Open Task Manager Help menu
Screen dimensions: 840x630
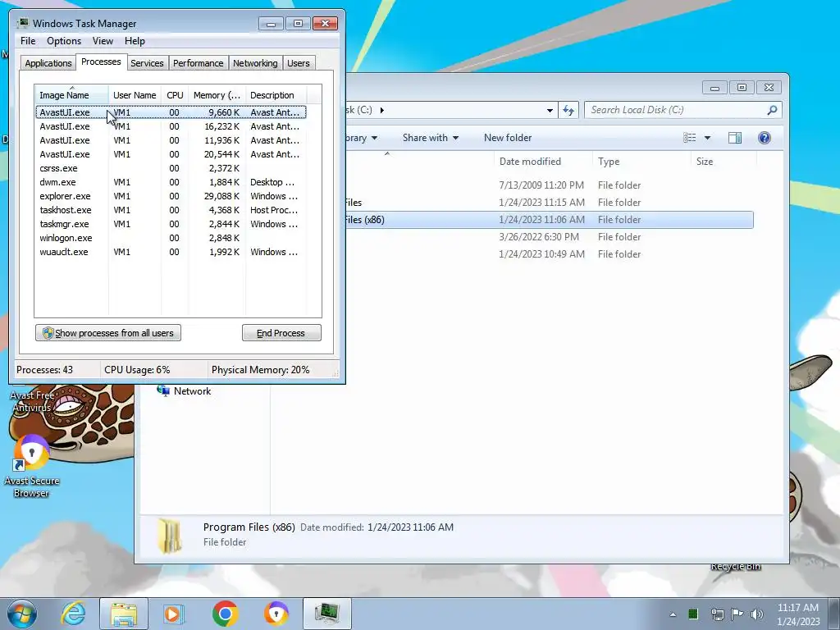[x=135, y=41]
